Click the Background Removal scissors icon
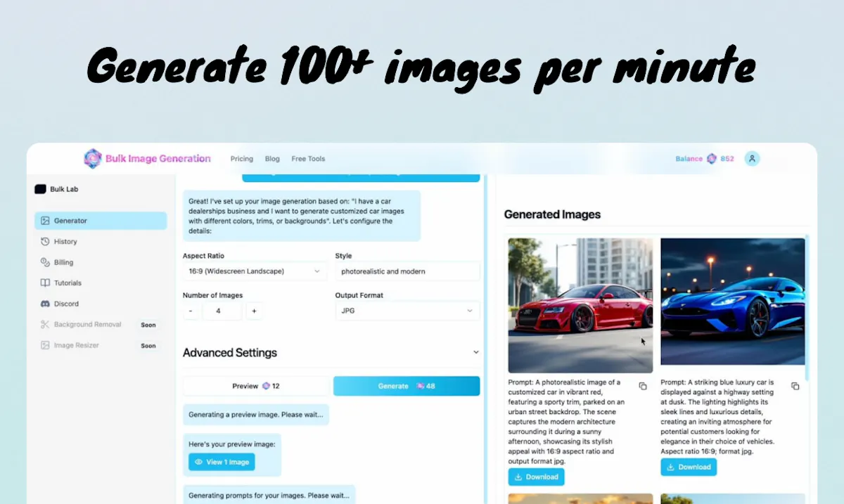This screenshot has height=504, width=844. (x=45, y=325)
